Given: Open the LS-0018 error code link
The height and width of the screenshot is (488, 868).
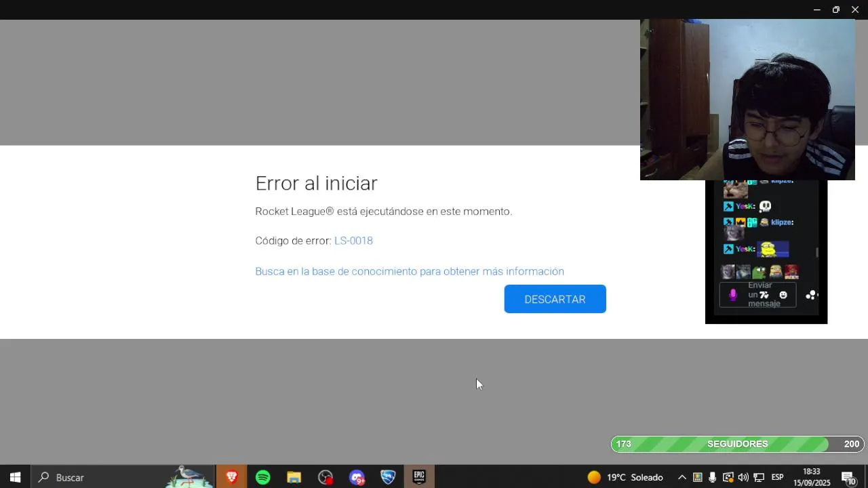Looking at the screenshot, I should tap(353, 241).
